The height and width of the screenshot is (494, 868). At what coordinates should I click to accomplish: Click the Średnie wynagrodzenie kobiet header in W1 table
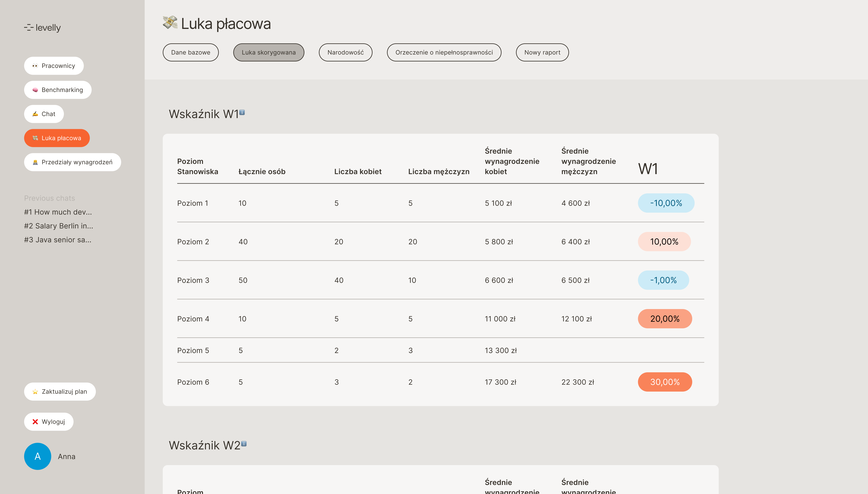(x=512, y=161)
